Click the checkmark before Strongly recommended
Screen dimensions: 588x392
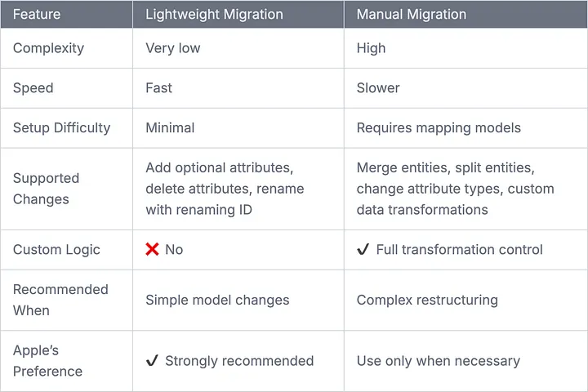pyautogui.click(x=152, y=360)
